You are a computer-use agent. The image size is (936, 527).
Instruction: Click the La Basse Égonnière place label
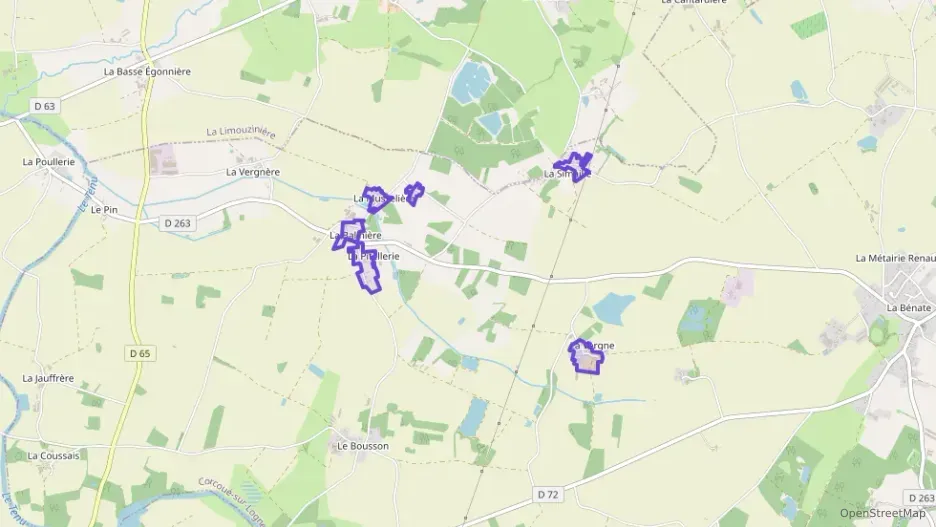point(147,72)
